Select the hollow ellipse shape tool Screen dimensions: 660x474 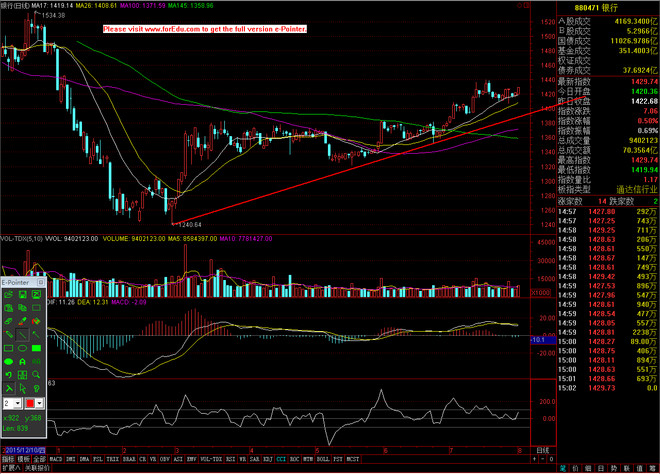[x=22, y=348]
